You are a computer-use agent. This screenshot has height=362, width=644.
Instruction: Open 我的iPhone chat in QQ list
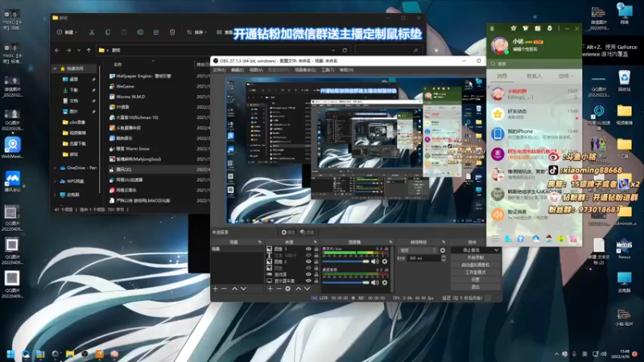click(x=534, y=134)
